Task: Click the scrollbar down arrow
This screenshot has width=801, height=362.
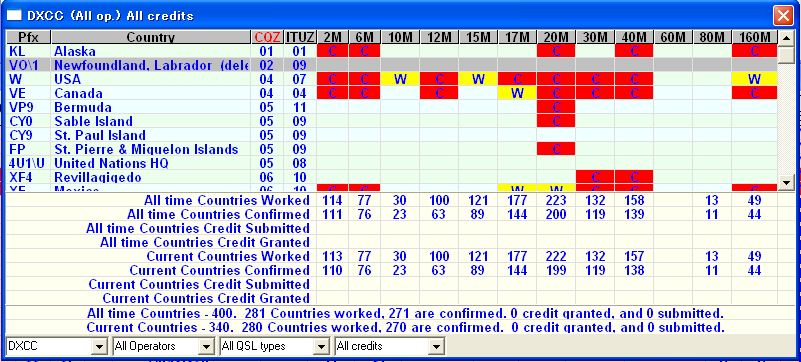Action: click(786, 182)
